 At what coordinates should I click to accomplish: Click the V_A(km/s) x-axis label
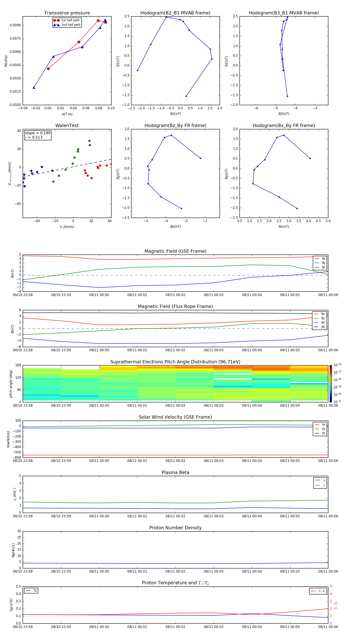(67, 227)
